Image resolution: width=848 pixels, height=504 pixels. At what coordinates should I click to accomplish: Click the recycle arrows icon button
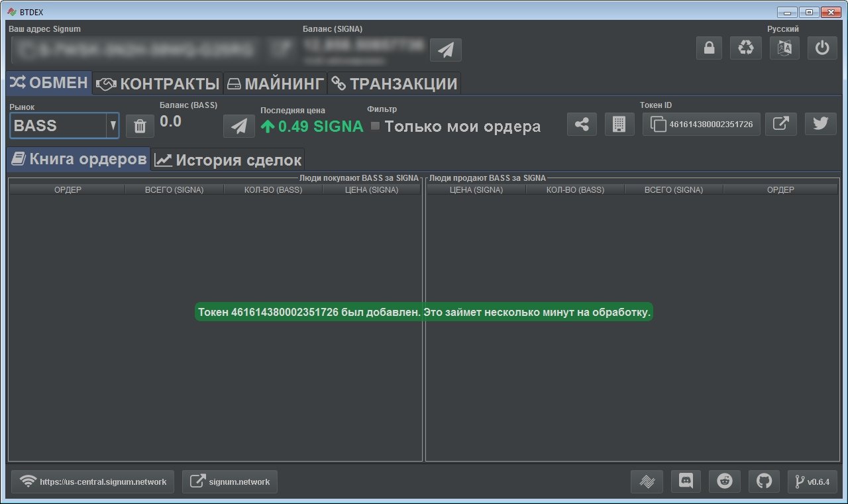coord(746,48)
